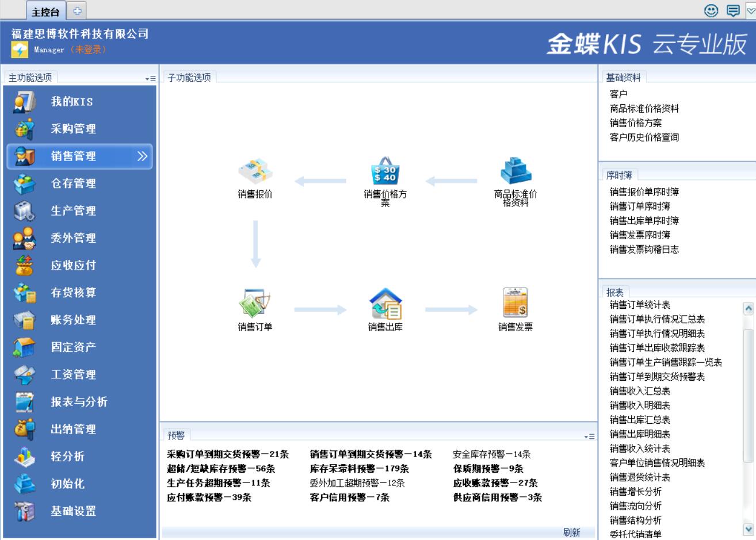Click the report list scroll-down arrow
Screen dimensions: 756x540
(749, 529)
